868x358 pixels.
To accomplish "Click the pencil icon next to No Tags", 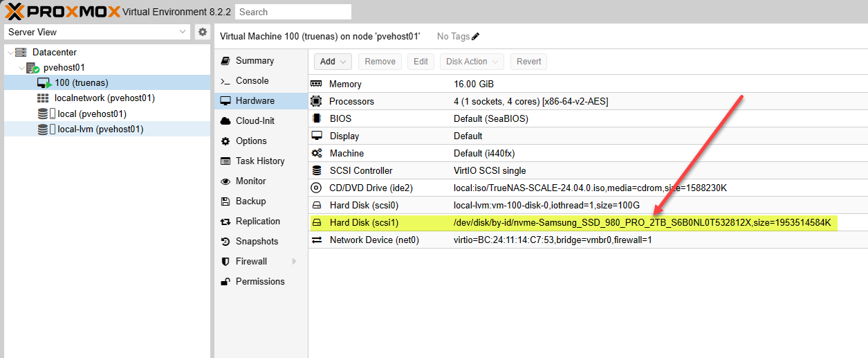I will 475,36.
